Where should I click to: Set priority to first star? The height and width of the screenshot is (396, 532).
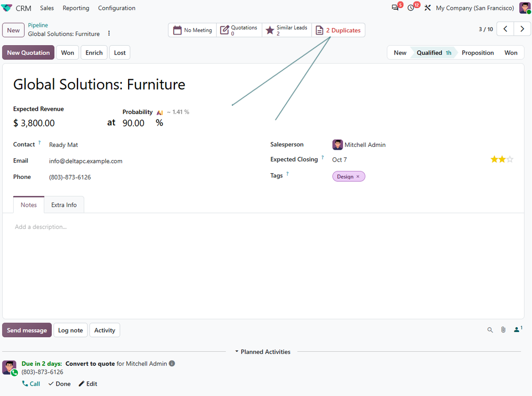[x=494, y=159]
